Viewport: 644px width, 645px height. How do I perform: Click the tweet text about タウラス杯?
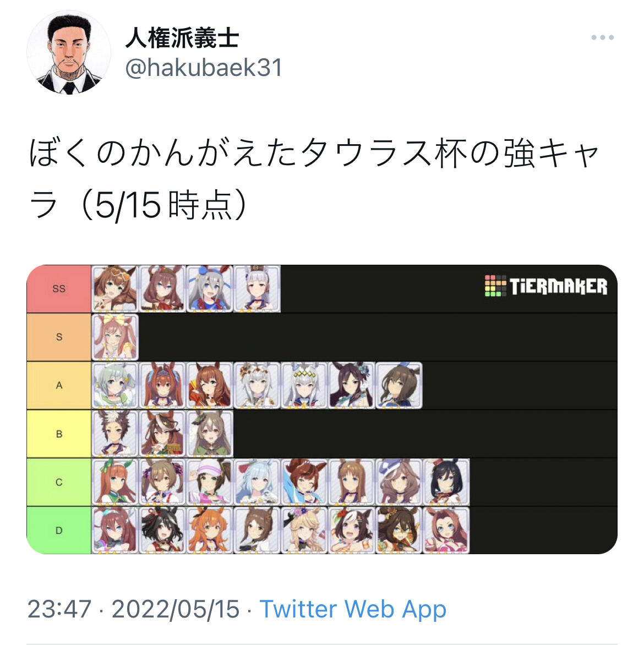(x=313, y=179)
